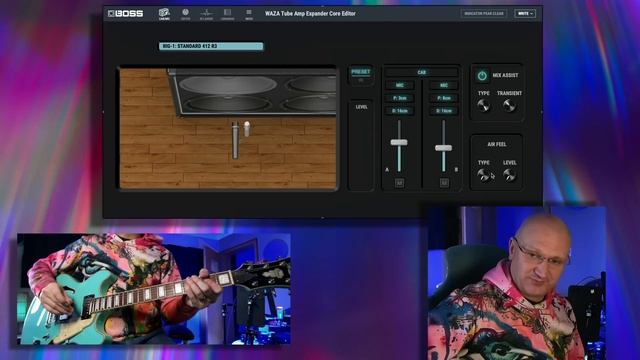640x360 pixels.
Task: Click the Air Feel TYPE knob
Action: (483, 175)
